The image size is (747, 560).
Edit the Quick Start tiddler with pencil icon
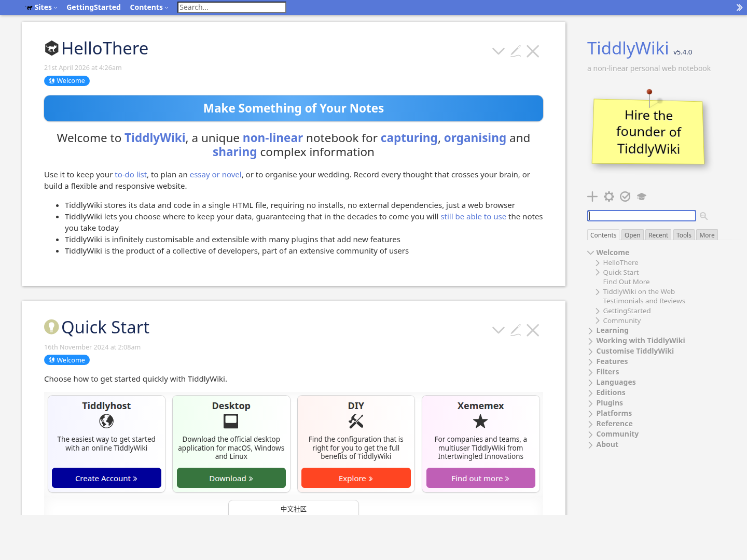coord(516,330)
